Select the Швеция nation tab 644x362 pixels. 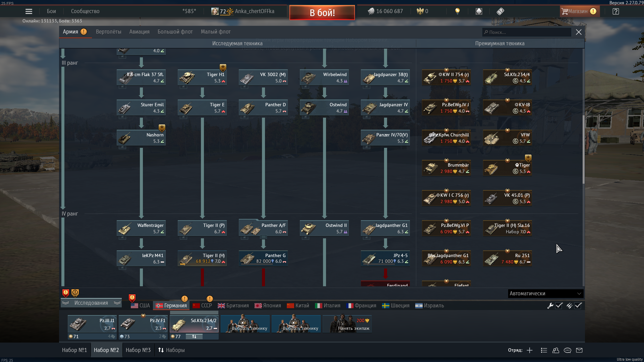pos(396,306)
